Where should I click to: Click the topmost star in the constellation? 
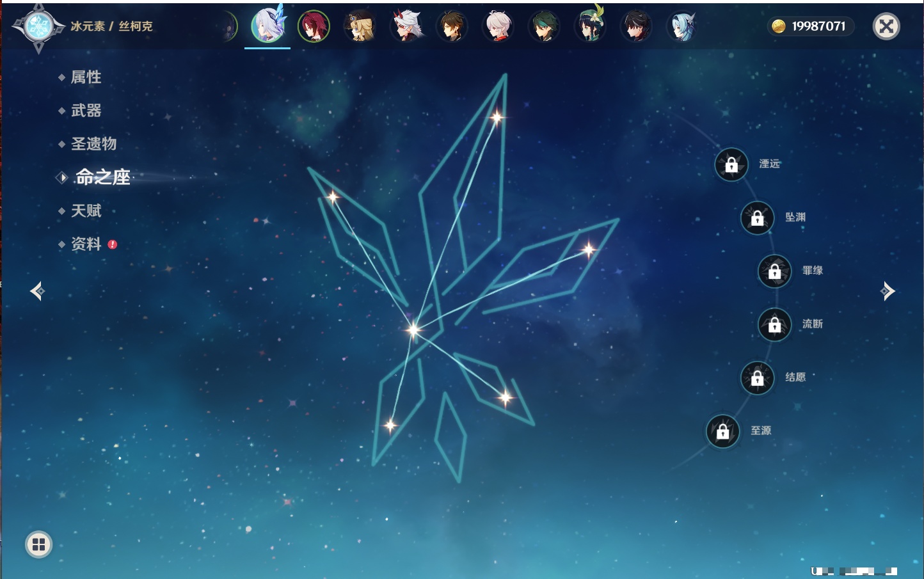pyautogui.click(x=497, y=117)
